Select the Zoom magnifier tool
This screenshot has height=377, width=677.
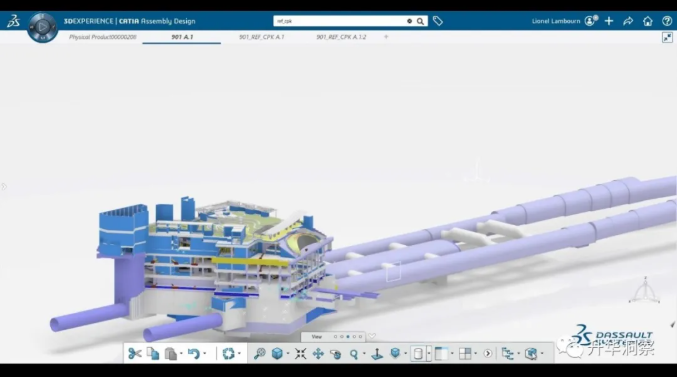click(354, 354)
